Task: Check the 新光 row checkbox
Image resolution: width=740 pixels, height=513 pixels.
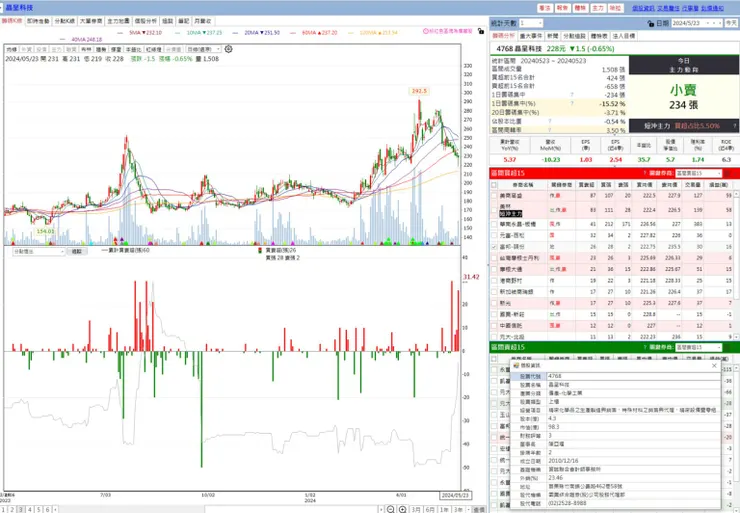Action: 494,303
